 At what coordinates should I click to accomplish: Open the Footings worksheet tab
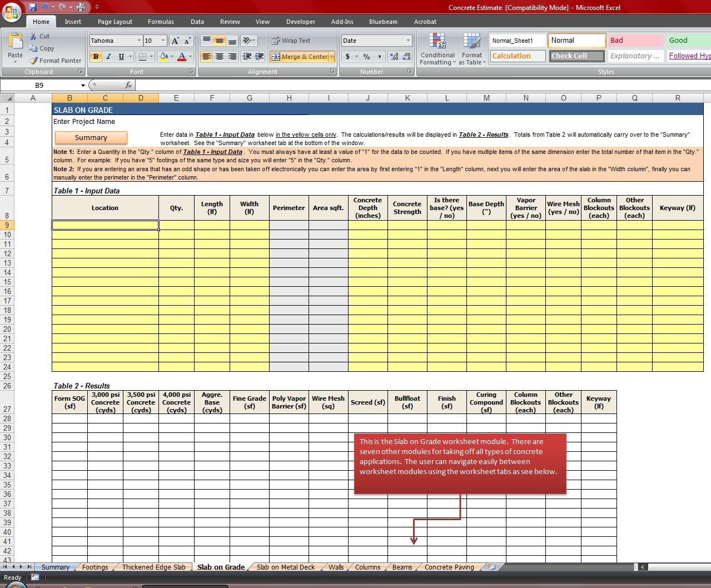pyautogui.click(x=95, y=567)
